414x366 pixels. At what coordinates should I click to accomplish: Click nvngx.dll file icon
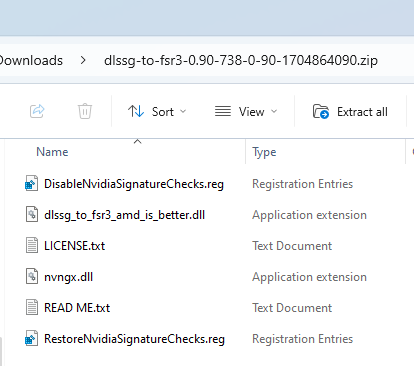coord(32,276)
